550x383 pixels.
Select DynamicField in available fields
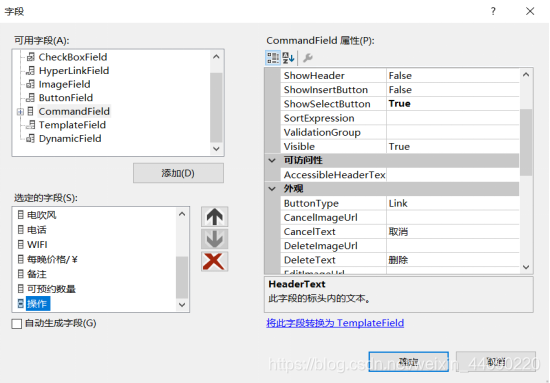70,139
